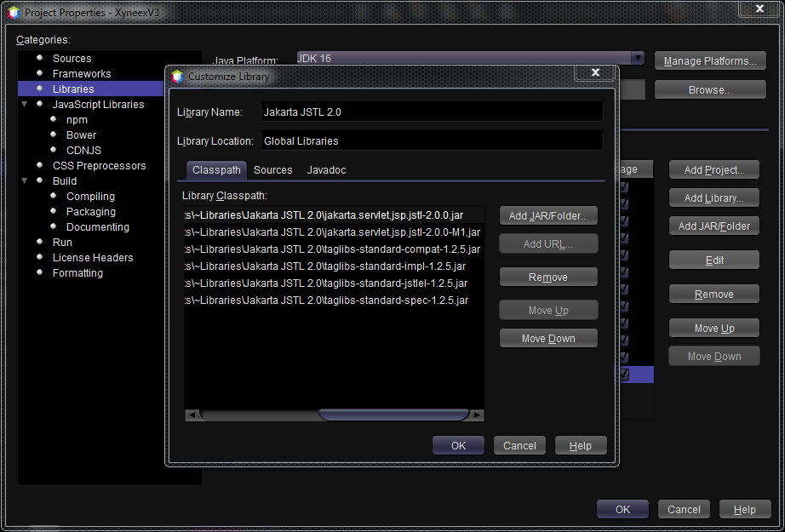
Task: Click Cancel in the Project Properties window
Action: 684,509
